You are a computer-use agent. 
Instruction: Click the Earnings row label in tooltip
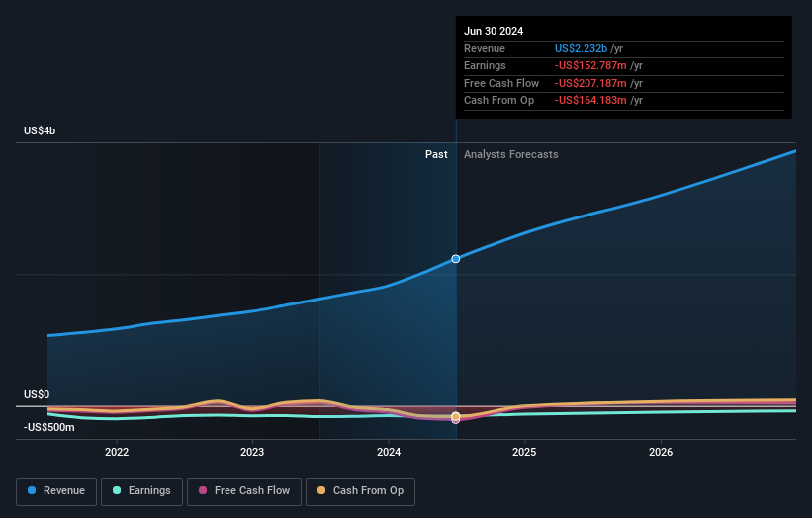point(485,65)
